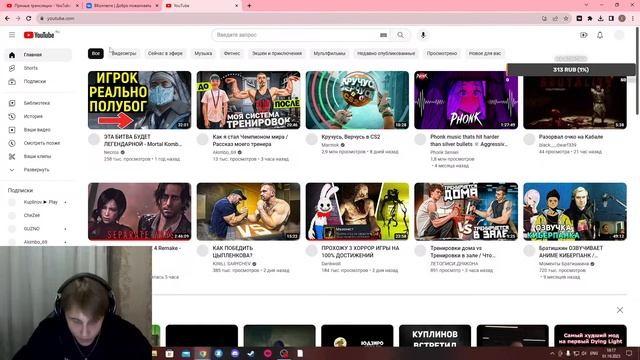
Task: Go back with the browser back arrow
Action: [x=7, y=18]
